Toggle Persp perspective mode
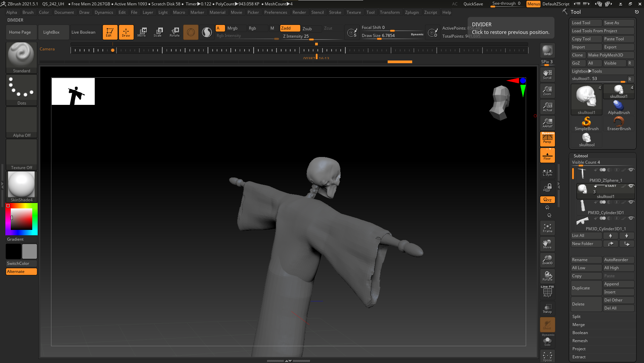The height and width of the screenshot is (363, 644). coord(547,139)
